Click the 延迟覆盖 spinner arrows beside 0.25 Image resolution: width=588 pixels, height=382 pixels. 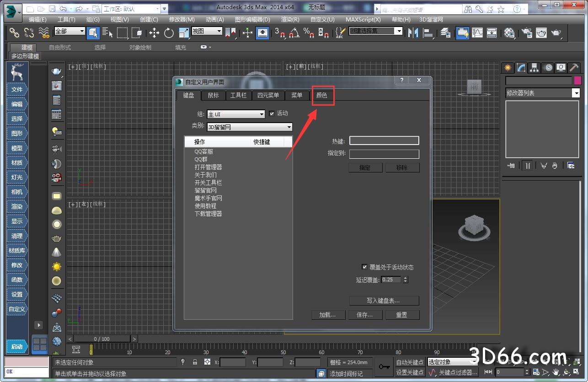[405, 280]
